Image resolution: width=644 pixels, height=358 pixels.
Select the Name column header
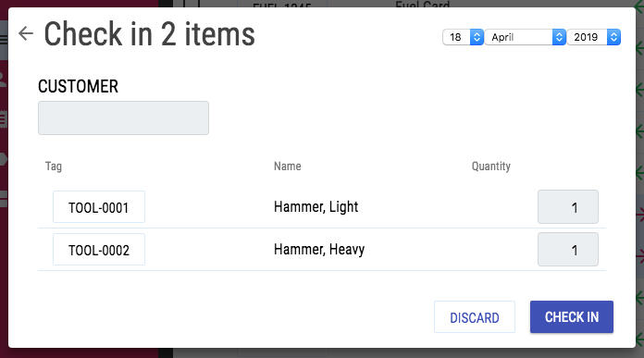[x=288, y=167]
